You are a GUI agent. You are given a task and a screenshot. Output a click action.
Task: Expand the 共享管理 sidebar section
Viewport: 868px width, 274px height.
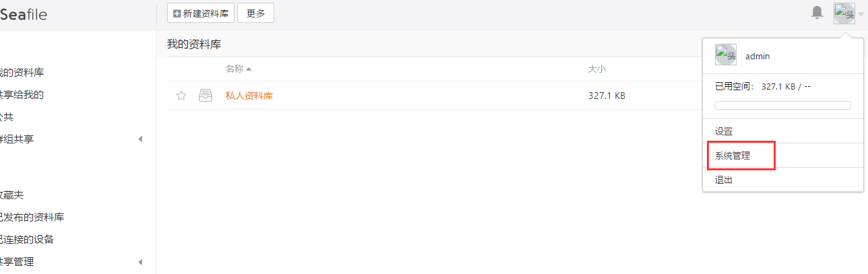tap(140, 262)
